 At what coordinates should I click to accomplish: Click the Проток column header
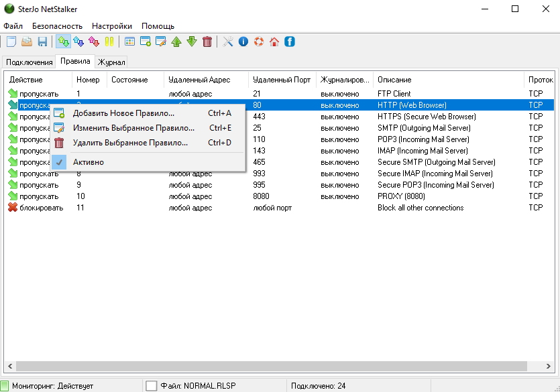pyautogui.click(x=541, y=80)
